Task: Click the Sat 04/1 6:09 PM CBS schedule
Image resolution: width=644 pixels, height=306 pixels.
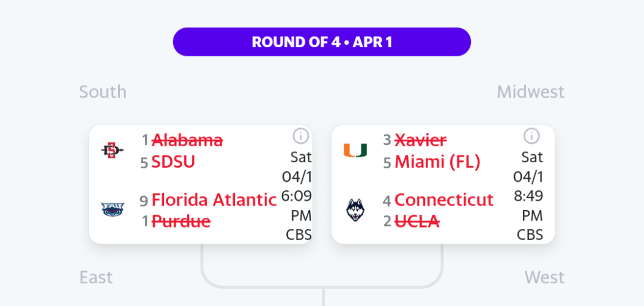Action: tap(297, 195)
